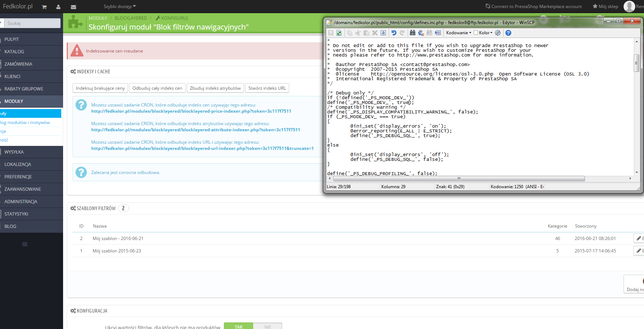Open STATYSTYKI in the sidebar menu
644x329 pixels.
point(31,214)
